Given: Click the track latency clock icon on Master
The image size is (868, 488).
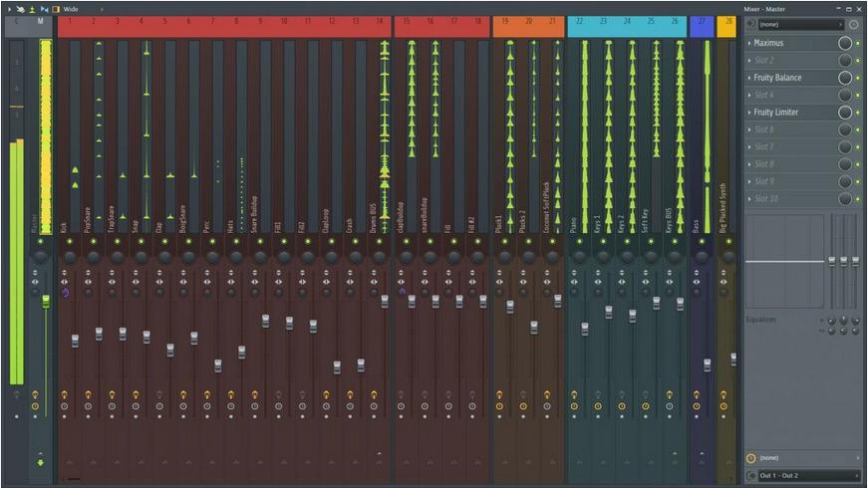Looking at the screenshot, I should (35, 406).
